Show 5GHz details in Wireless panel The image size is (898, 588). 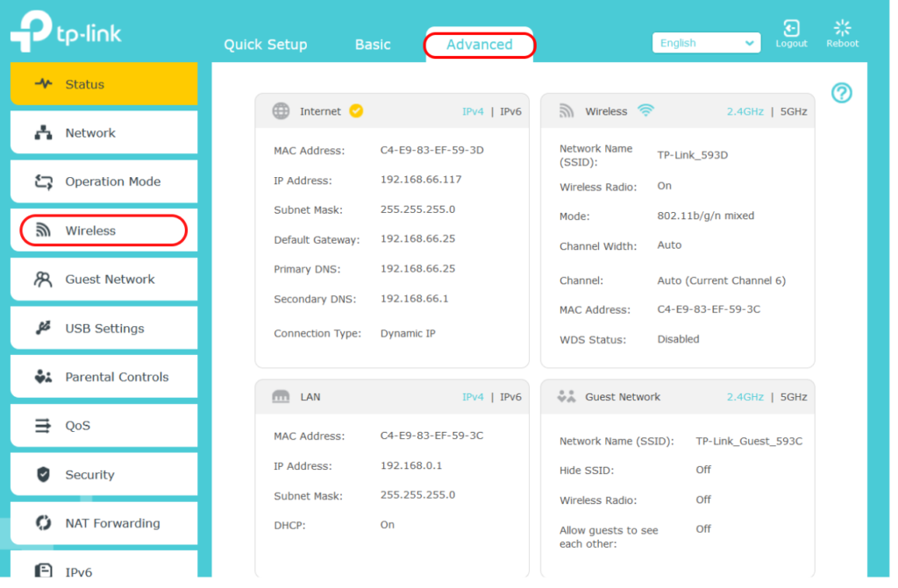click(x=794, y=111)
